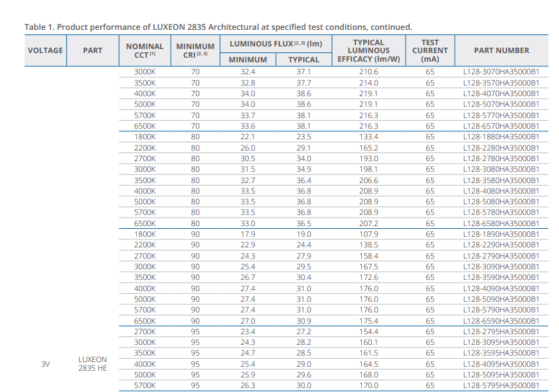Click the MINIMUM sub-header under Luminous Flux
Image resolution: width=559 pixels, height=392 pixels.
[248, 60]
